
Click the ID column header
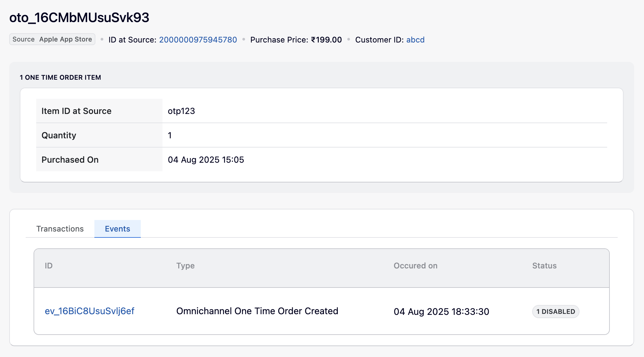(x=49, y=266)
